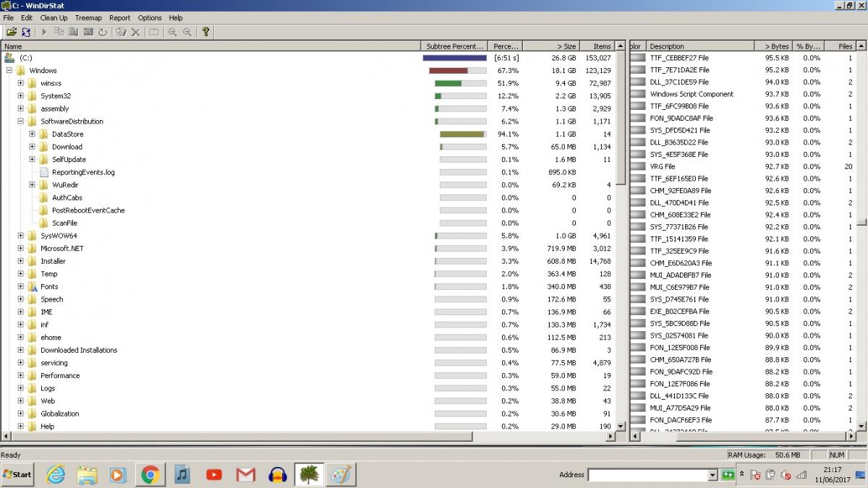Collapse the SoftwareDistribution folder node
Image resolution: width=868 pixels, height=488 pixels.
[21, 121]
